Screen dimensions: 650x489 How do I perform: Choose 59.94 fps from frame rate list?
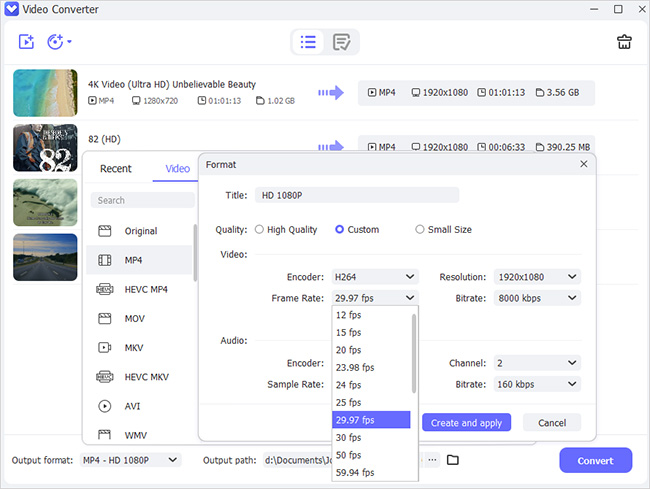pos(371,472)
